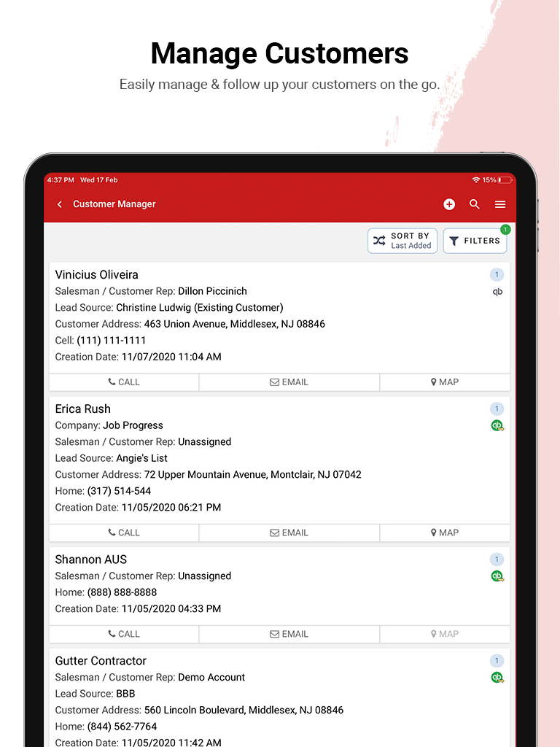Tap the Wi-Fi status icon
560x747 pixels.
click(475, 180)
